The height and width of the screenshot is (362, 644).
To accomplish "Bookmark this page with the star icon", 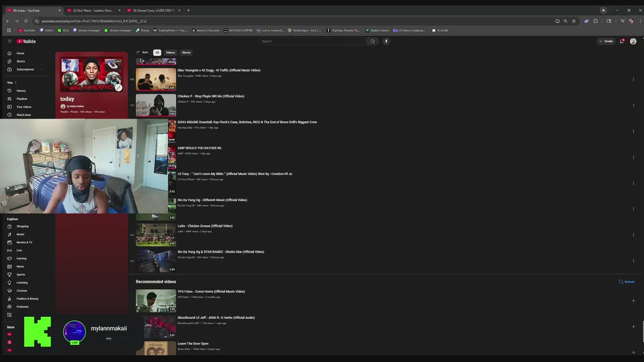I will point(574,21).
